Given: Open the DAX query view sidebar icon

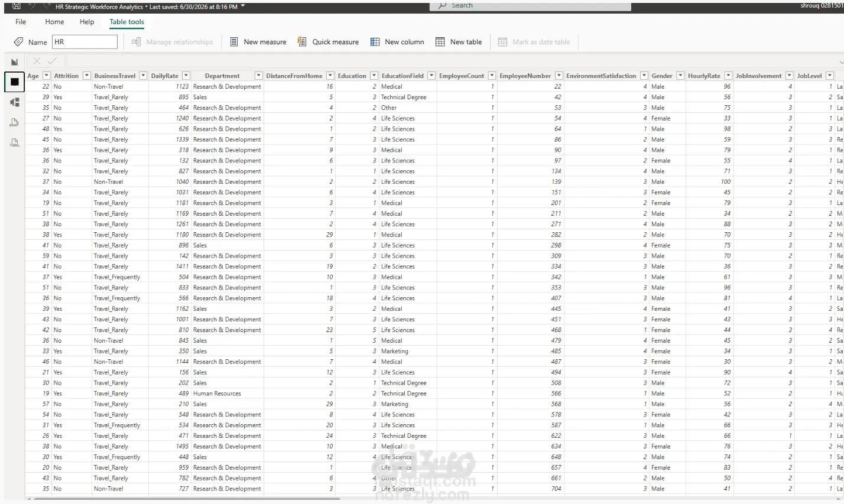Looking at the screenshot, I should 15,123.
